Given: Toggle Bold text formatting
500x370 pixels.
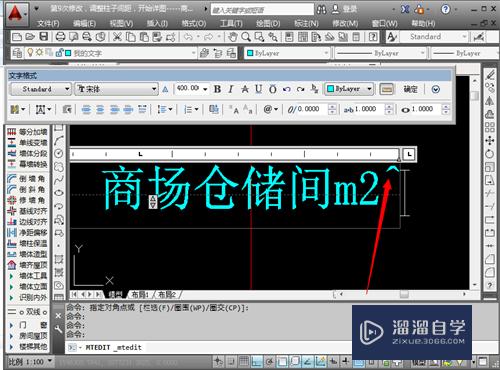Looking at the screenshot, I should (x=217, y=89).
